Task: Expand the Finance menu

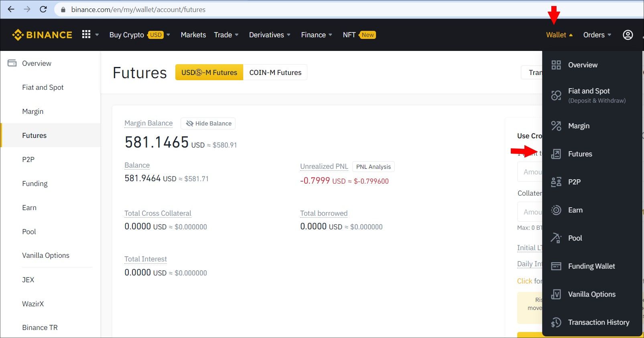Action: [x=317, y=35]
